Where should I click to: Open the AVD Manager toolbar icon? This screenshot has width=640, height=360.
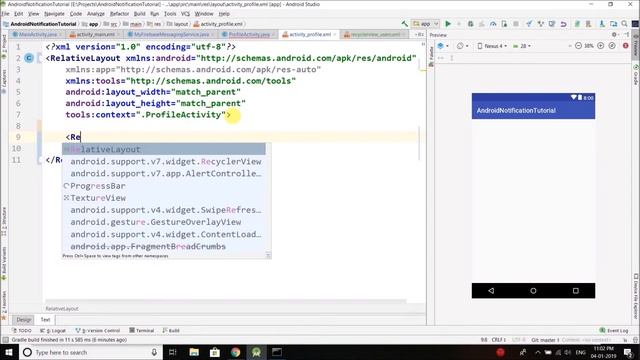click(589, 24)
